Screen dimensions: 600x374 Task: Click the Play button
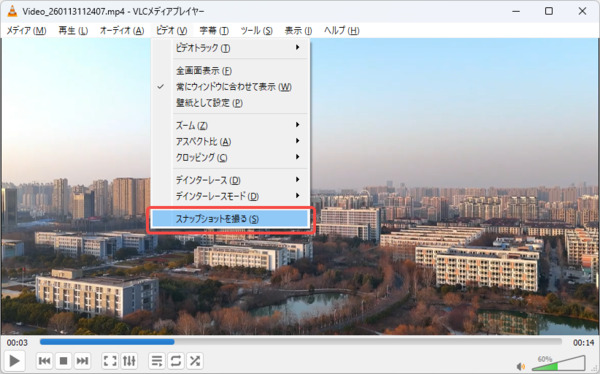[x=14, y=361]
